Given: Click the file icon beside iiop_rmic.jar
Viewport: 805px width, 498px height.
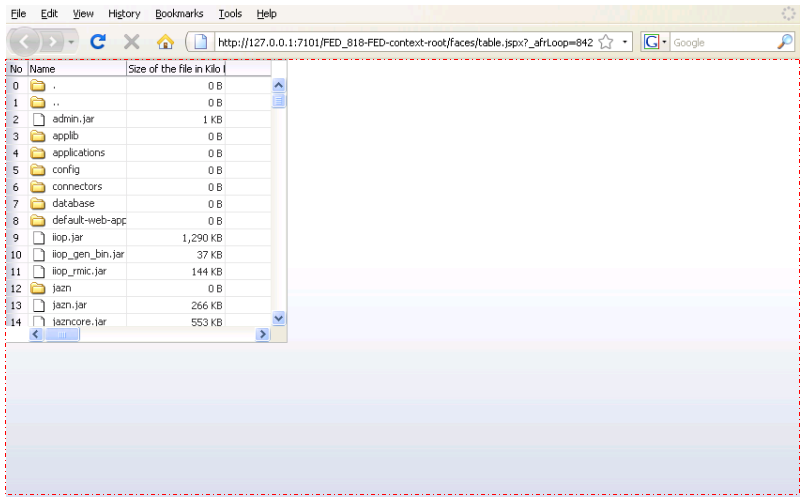Looking at the screenshot, I should click(x=39, y=272).
